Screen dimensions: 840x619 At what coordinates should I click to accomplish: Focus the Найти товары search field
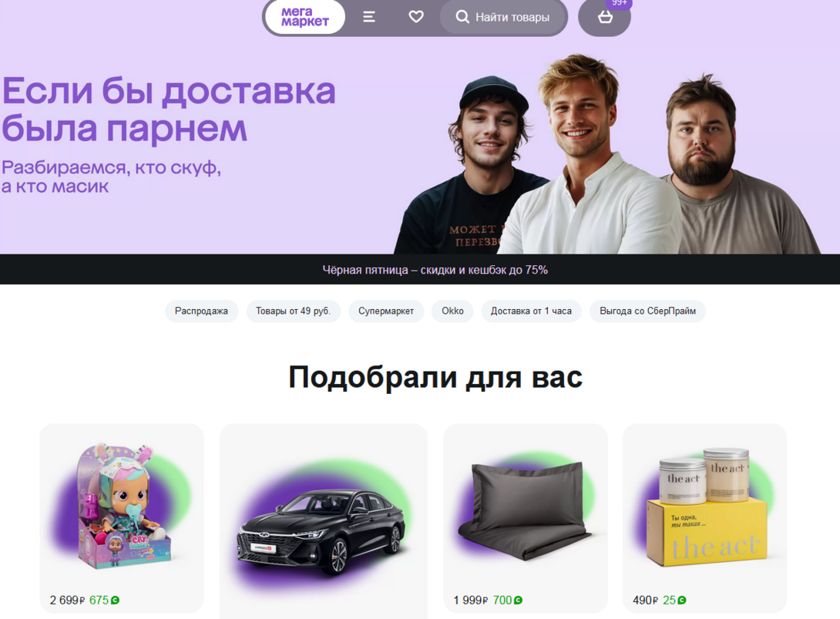coord(503,17)
